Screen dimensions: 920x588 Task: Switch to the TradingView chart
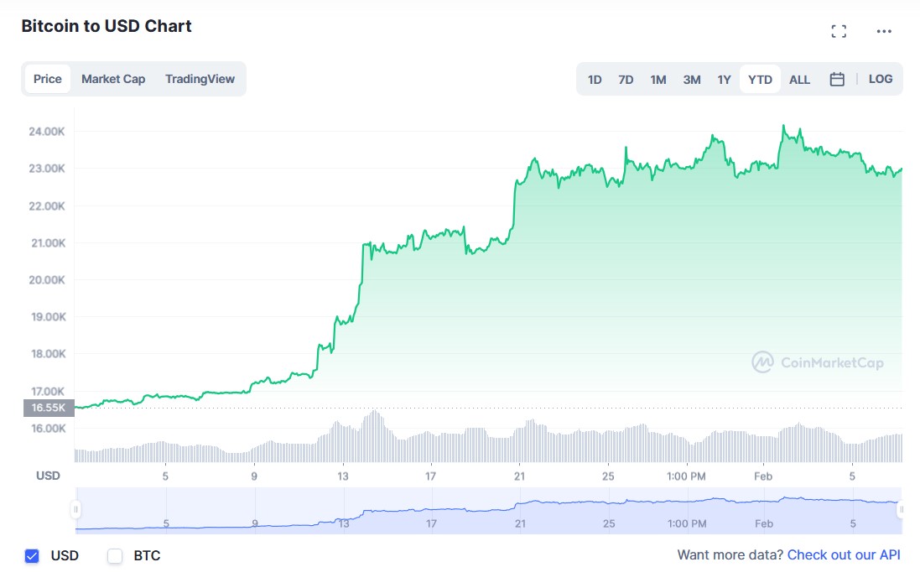200,79
